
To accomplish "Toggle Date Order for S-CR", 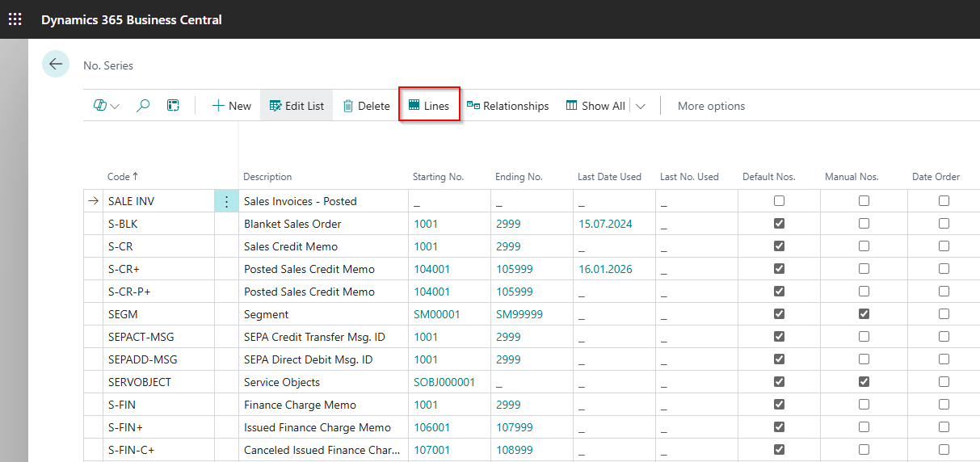I will tap(944, 246).
